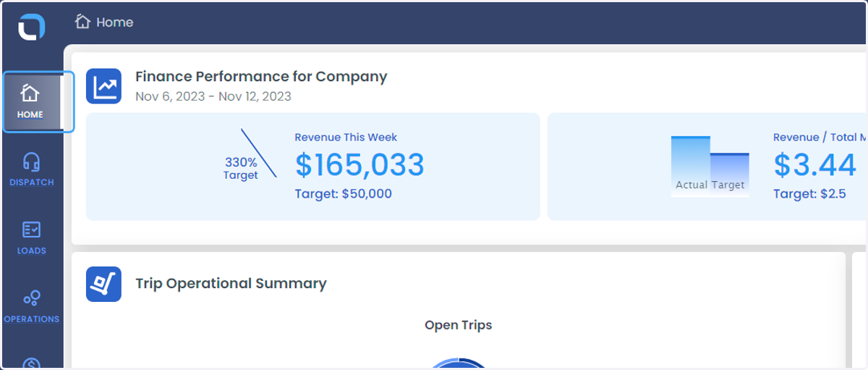Viewport: 868px width, 370px height.
Task: Click the Trip Operational Summary hand-truck icon
Action: pyautogui.click(x=103, y=284)
